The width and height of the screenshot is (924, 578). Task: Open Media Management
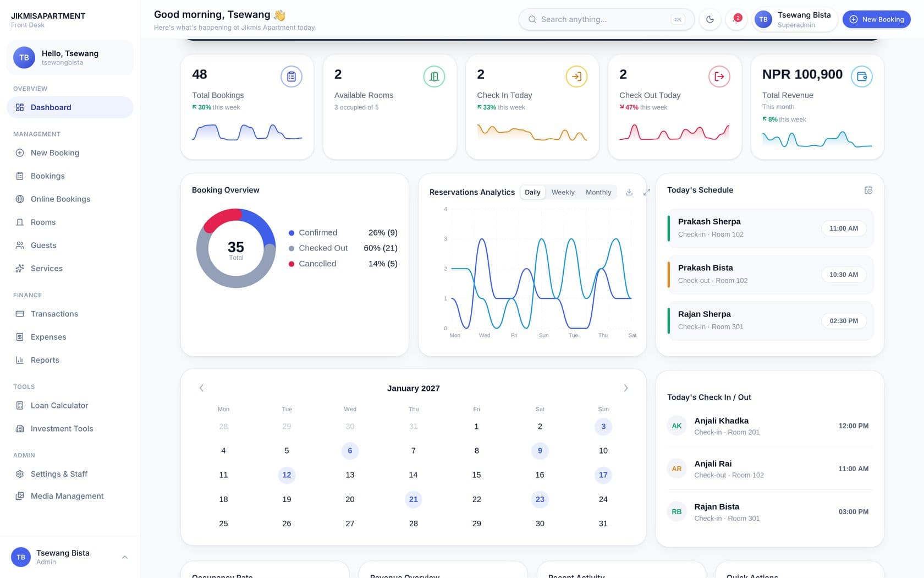coord(70,496)
